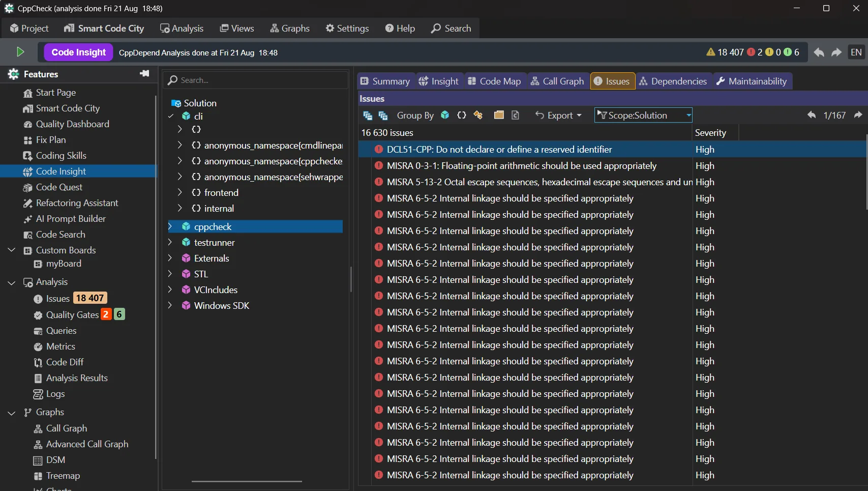The width and height of the screenshot is (868, 491).
Task: Click the Code Diff sidebar icon
Action: click(38, 362)
